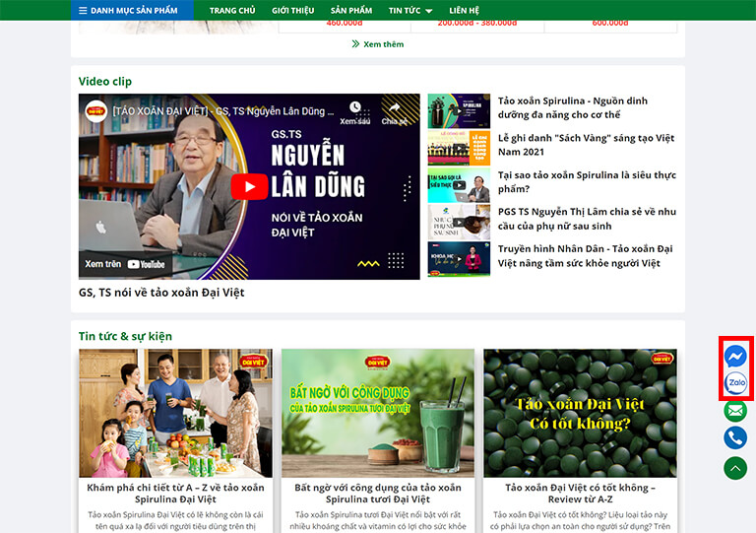Click 'GS, TS nói về tảo xoắn Đại Việt' caption
This screenshot has height=533, width=756.
161,293
